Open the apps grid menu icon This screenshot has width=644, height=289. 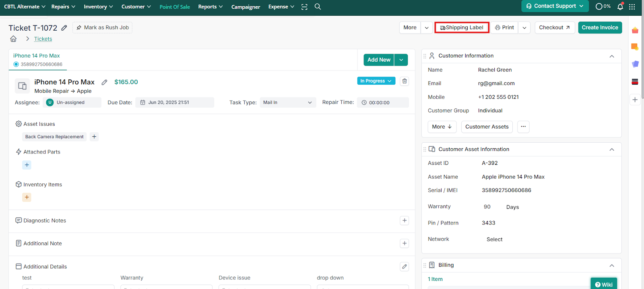(632, 6)
